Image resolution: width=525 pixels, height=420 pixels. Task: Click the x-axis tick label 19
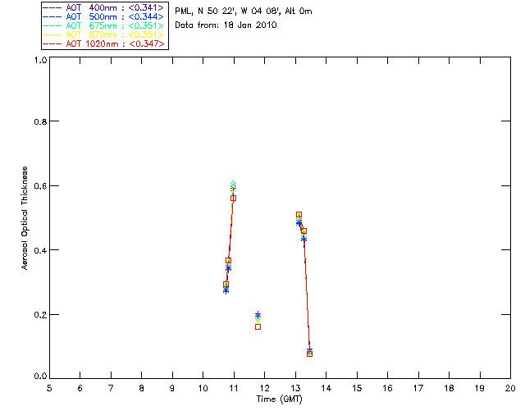[x=480, y=388]
